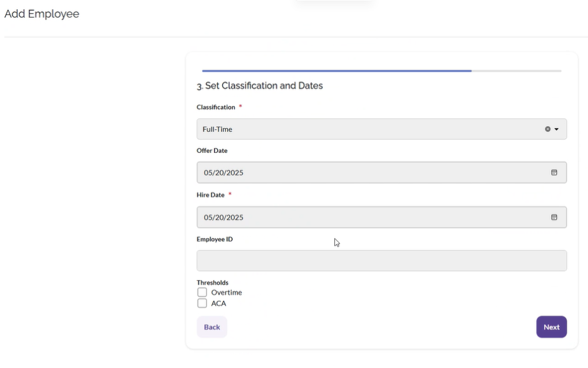Viewport: 588px width, 368px height.
Task: Click the filled blue progress bar
Action: (336, 71)
